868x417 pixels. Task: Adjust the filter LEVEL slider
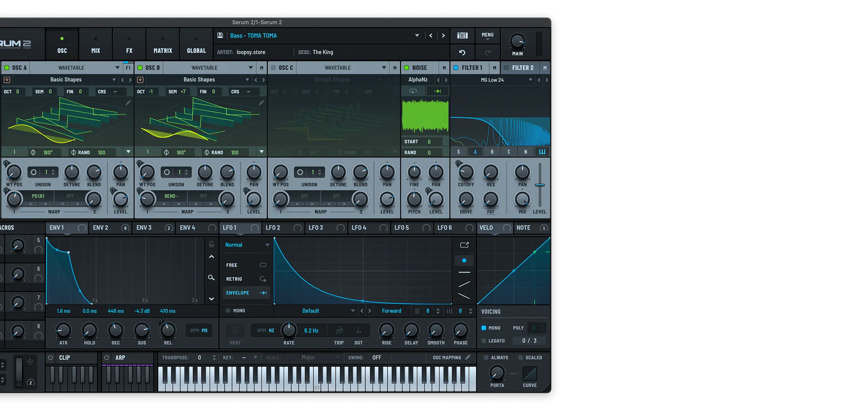[540, 185]
